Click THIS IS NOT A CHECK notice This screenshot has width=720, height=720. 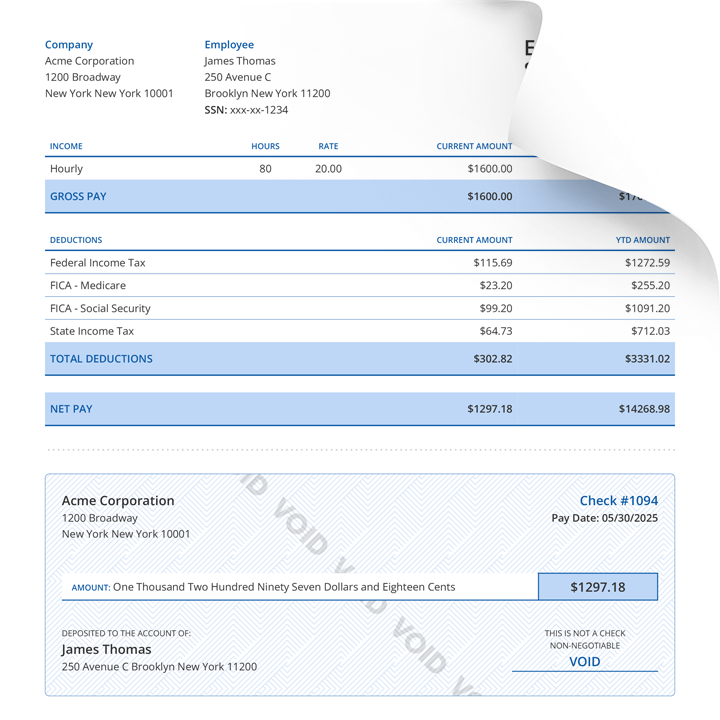tap(585, 633)
